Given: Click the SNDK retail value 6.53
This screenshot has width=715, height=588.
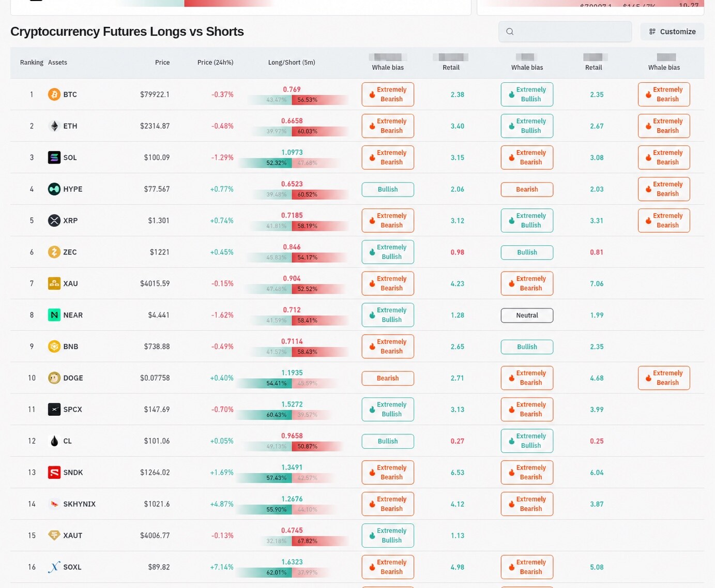Looking at the screenshot, I should click(x=457, y=472).
